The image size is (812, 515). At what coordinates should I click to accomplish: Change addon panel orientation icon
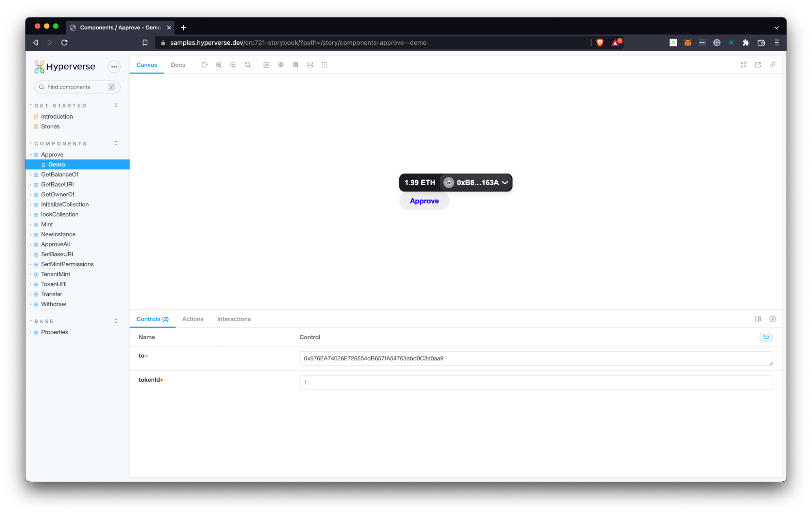pyautogui.click(x=758, y=319)
